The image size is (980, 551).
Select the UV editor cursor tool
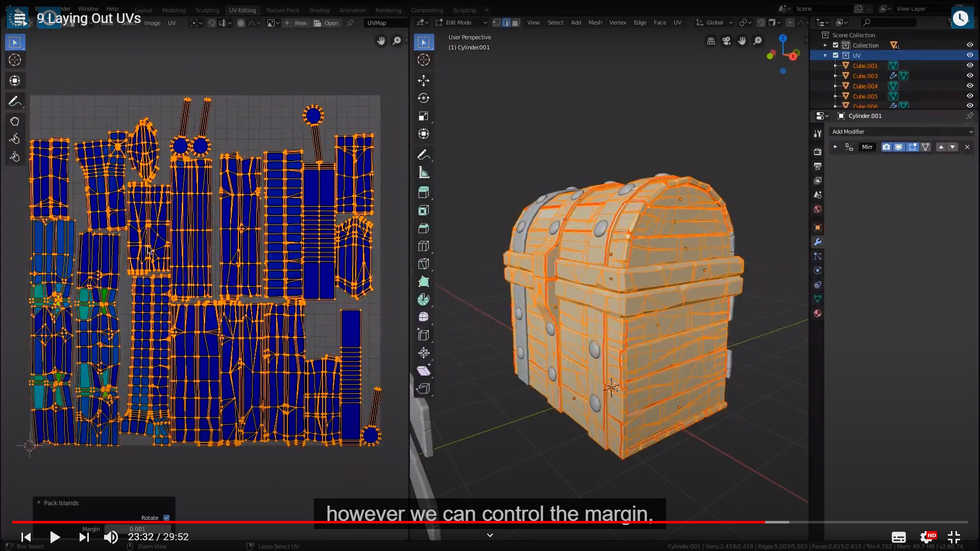tap(15, 60)
